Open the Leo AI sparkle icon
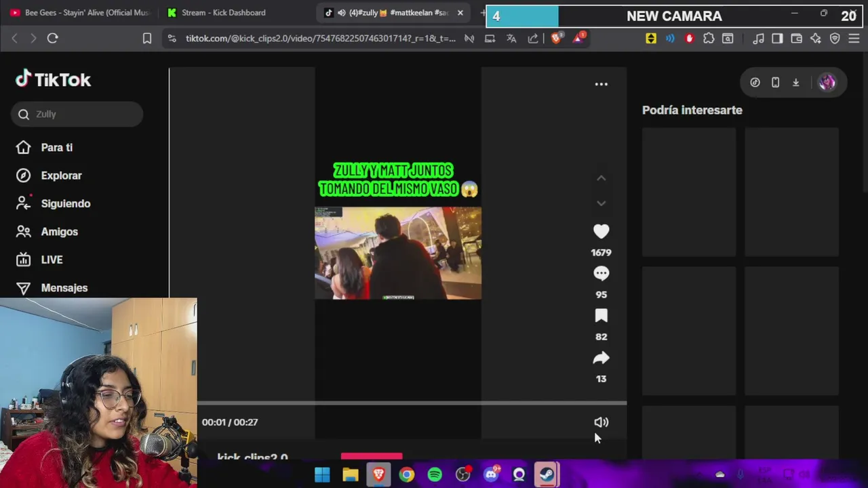 pyautogui.click(x=816, y=39)
